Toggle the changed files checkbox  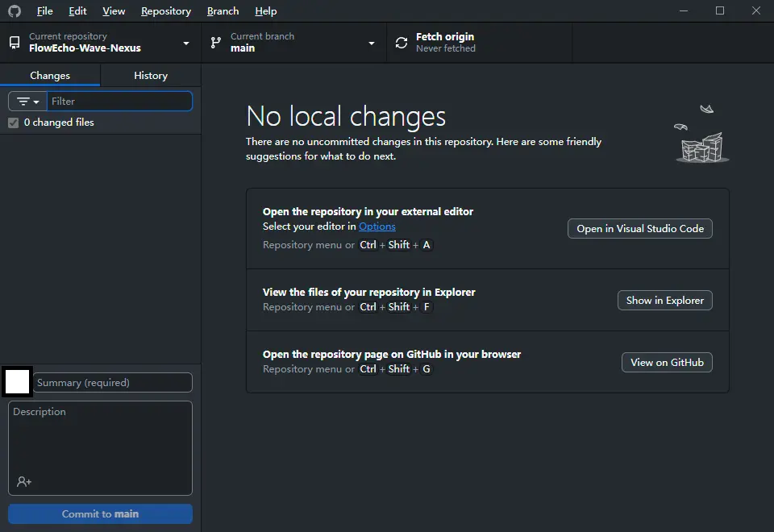pyautogui.click(x=13, y=123)
